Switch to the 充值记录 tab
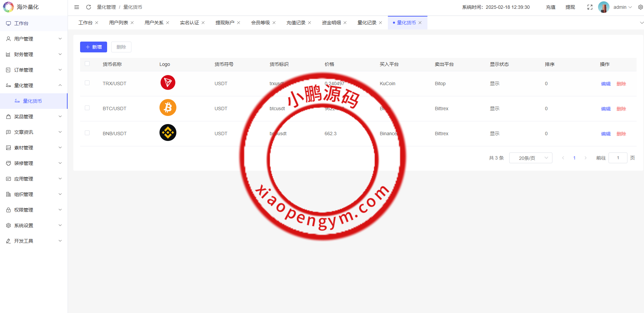 pos(296,23)
